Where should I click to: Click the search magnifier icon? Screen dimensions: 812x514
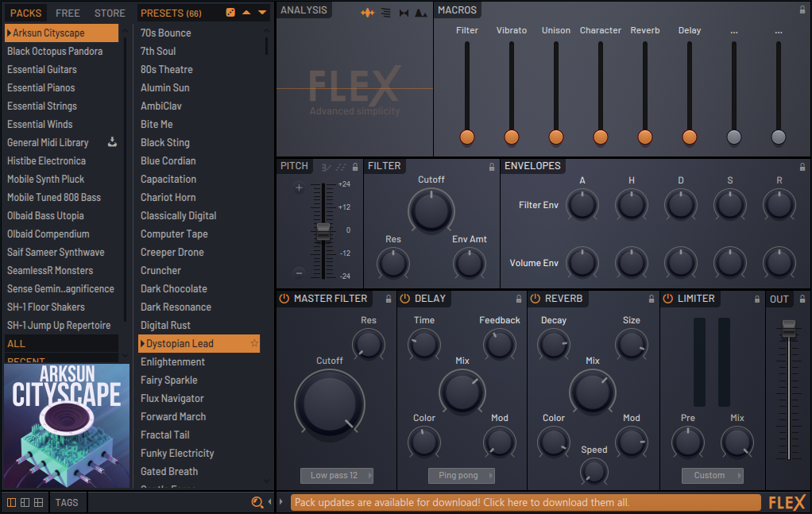click(x=257, y=502)
